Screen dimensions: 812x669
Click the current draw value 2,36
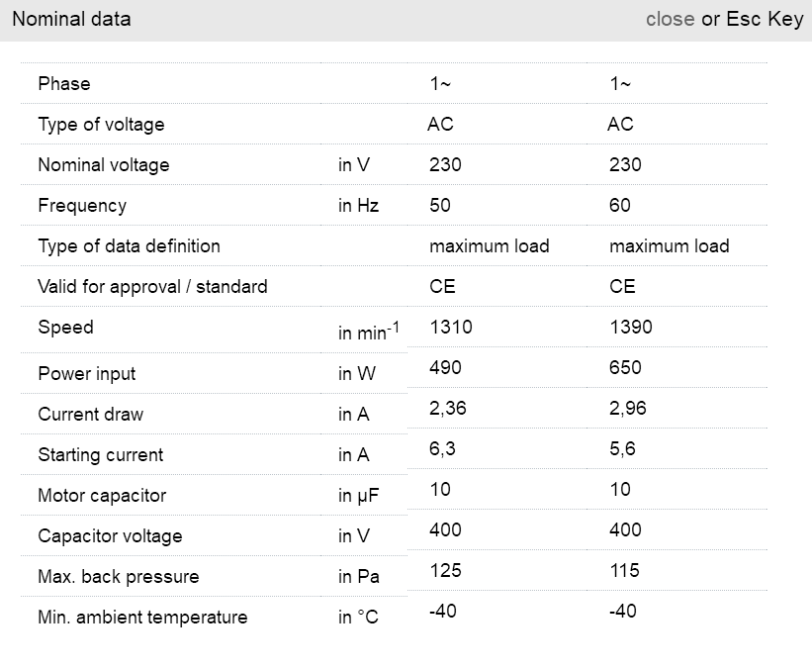[448, 409]
